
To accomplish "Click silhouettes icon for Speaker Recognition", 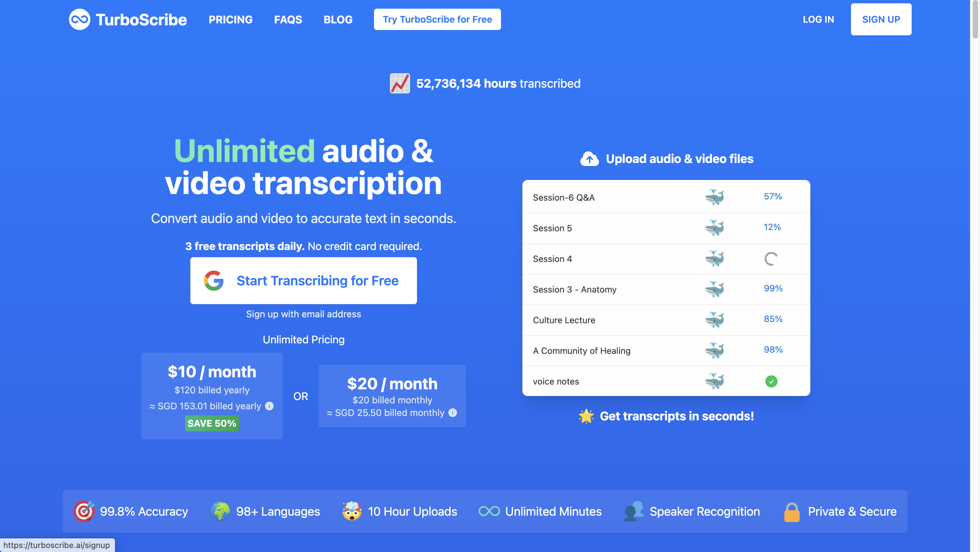I will (633, 511).
